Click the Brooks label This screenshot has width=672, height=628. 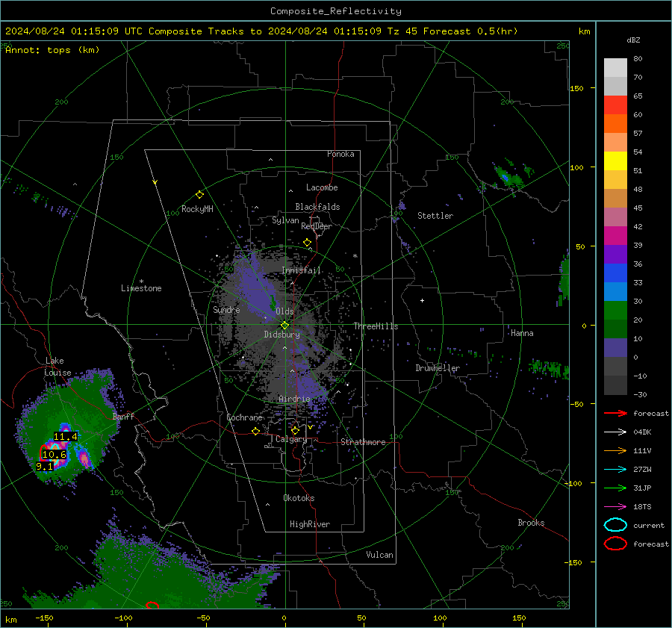(531, 523)
